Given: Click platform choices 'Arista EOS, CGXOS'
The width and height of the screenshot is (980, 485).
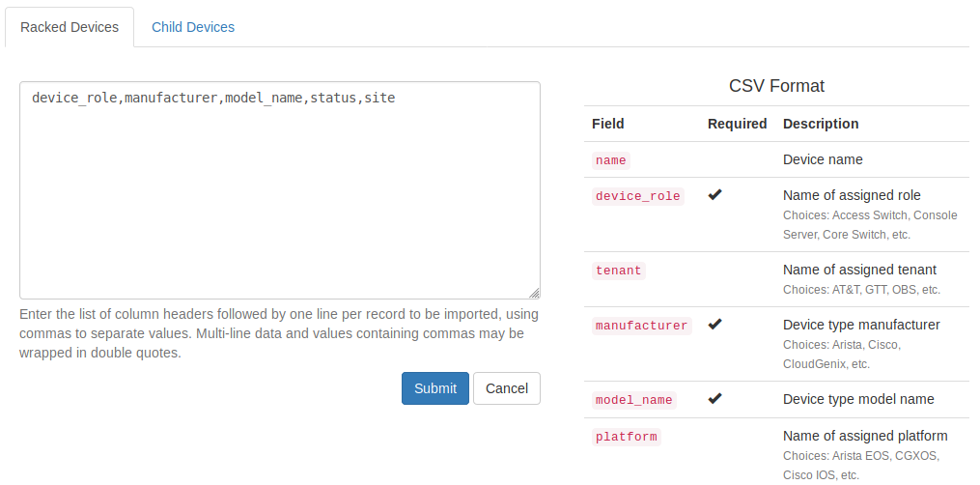Looking at the screenshot, I should pyautogui.click(x=860, y=465).
